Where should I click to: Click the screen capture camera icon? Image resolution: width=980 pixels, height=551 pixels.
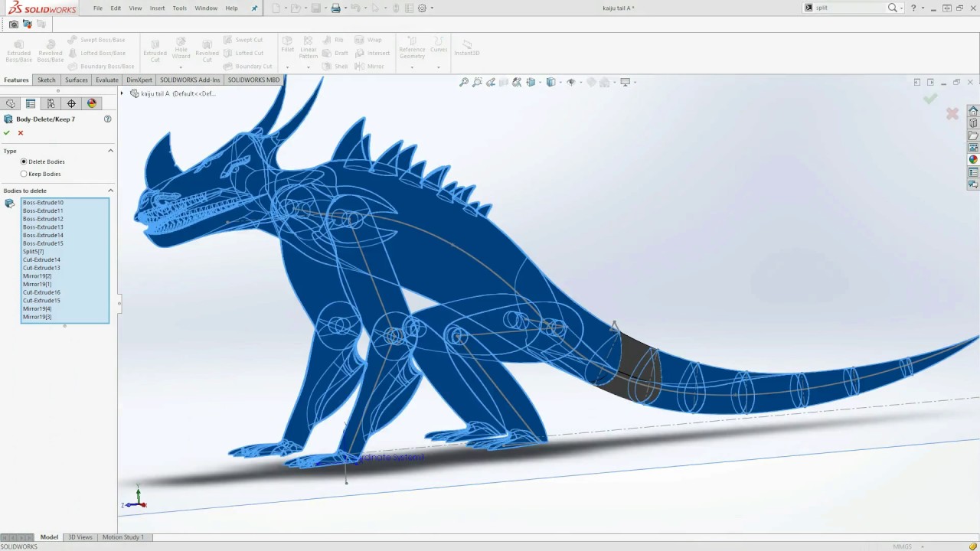(x=14, y=24)
